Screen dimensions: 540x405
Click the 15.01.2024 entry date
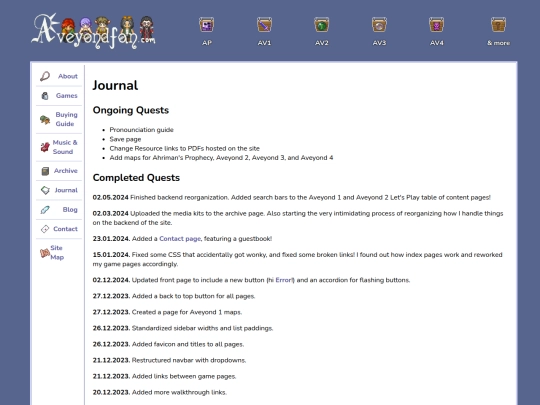(x=111, y=255)
